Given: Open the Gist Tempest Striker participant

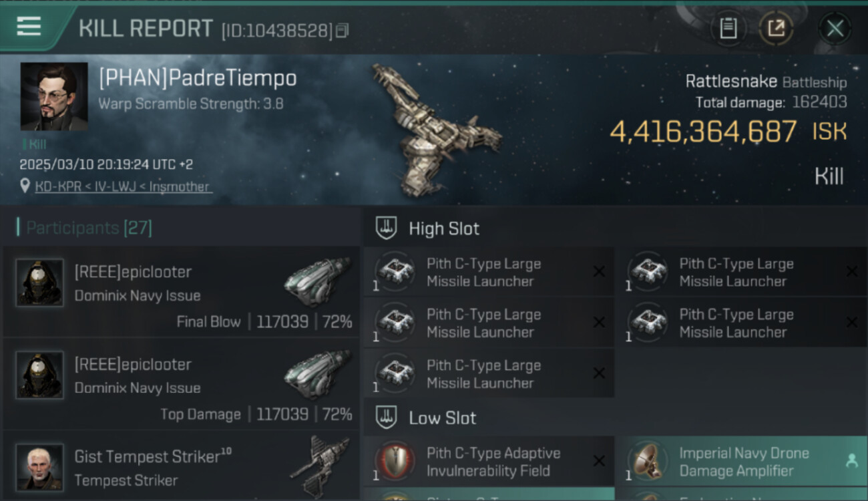Looking at the screenshot, I should (x=182, y=466).
